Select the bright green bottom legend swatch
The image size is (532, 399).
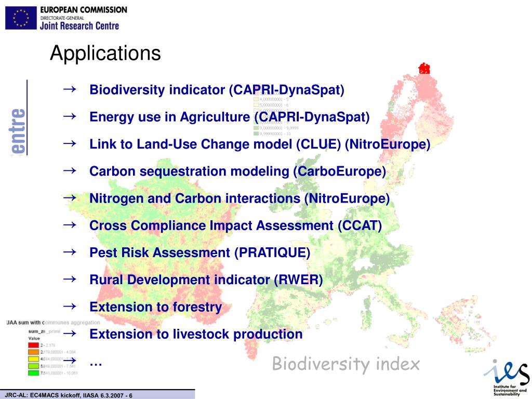point(34,373)
